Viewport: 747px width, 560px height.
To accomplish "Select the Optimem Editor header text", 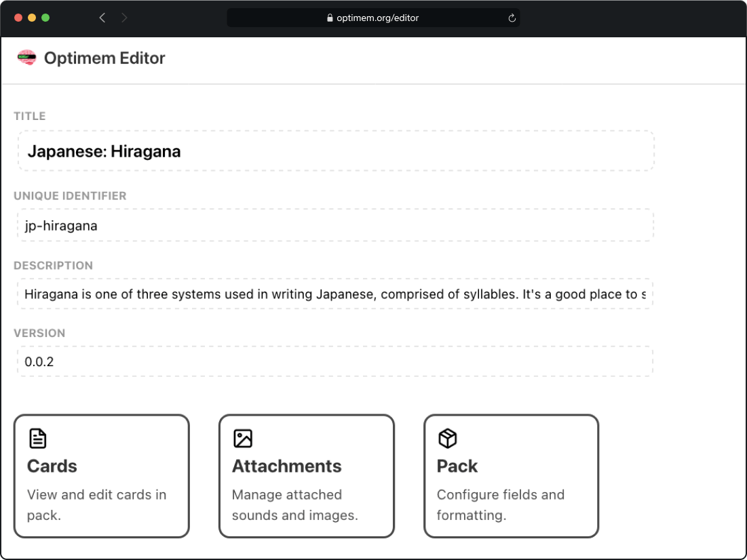I will (104, 58).
